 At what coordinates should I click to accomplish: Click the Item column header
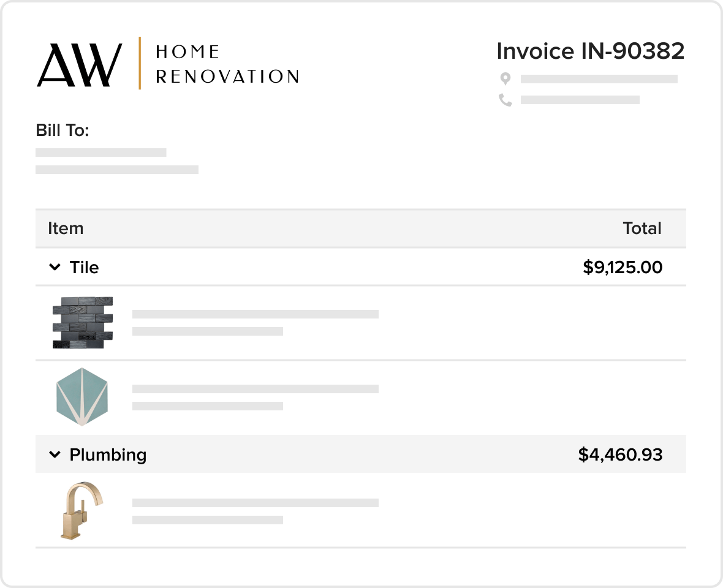click(x=66, y=228)
